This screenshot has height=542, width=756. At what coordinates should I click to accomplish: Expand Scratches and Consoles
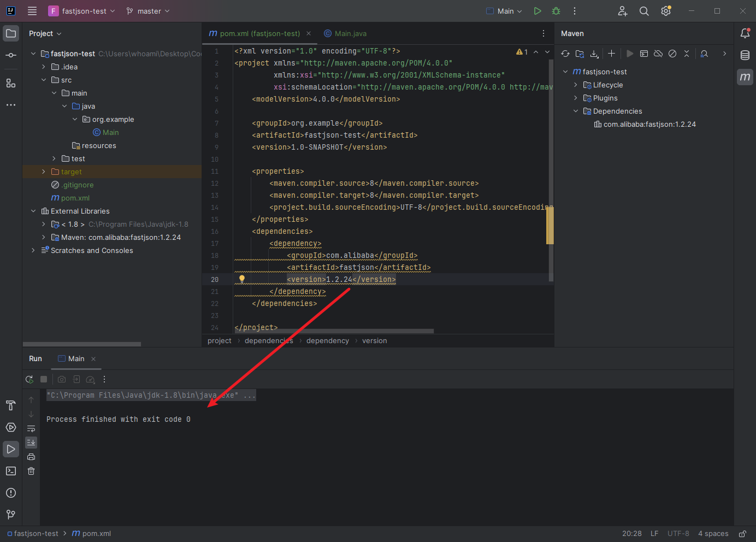pos(33,250)
